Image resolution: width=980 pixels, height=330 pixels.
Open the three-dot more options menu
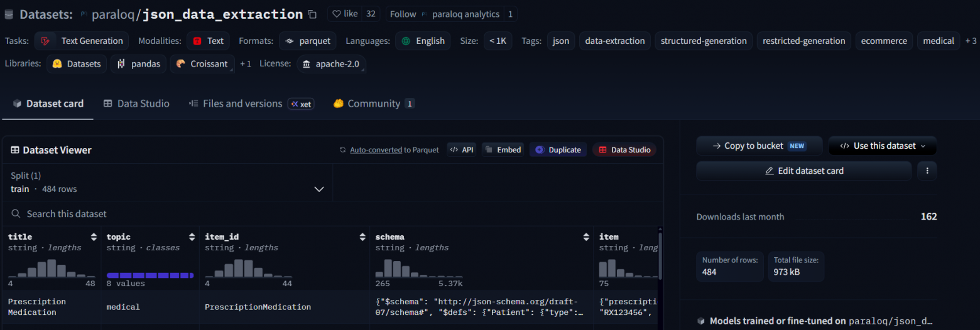point(927,171)
